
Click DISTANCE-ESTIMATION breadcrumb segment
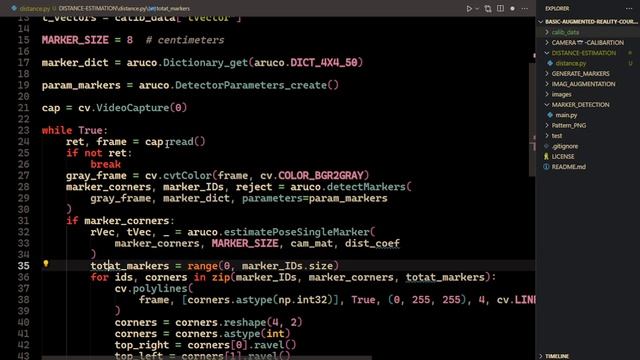pos(88,8)
